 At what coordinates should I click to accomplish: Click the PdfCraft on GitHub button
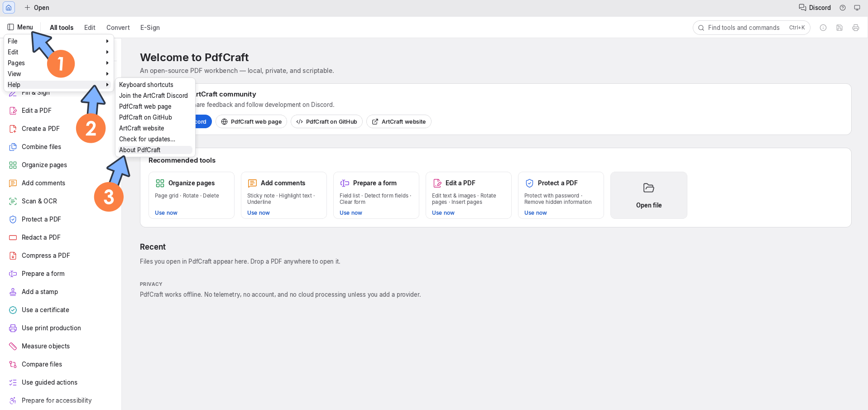[x=326, y=121]
